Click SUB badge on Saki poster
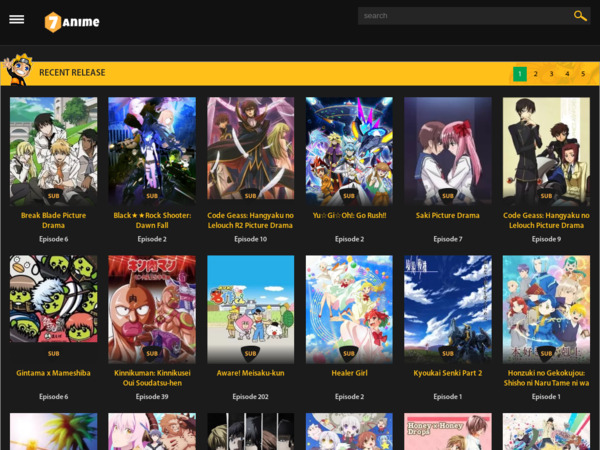 [448, 196]
